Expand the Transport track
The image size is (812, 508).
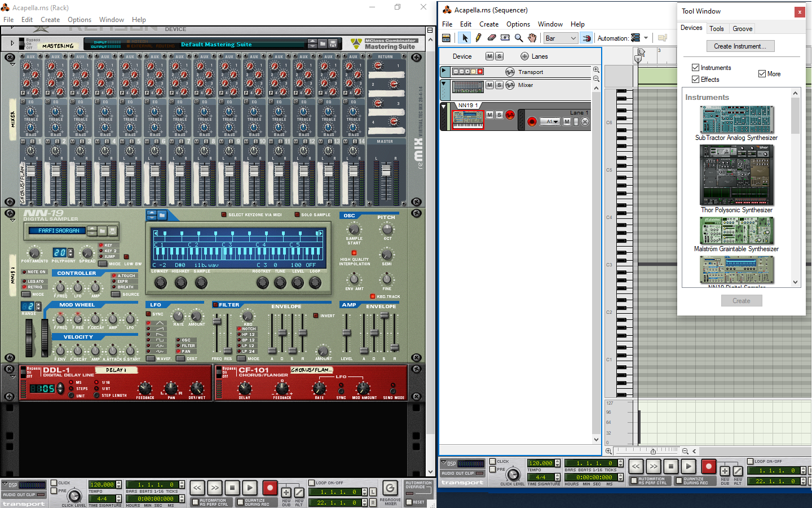444,71
